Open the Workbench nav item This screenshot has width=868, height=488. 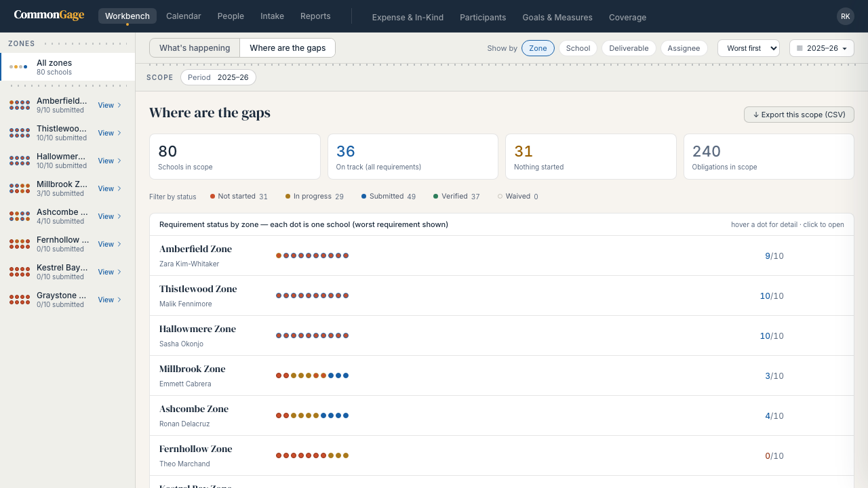[127, 16]
